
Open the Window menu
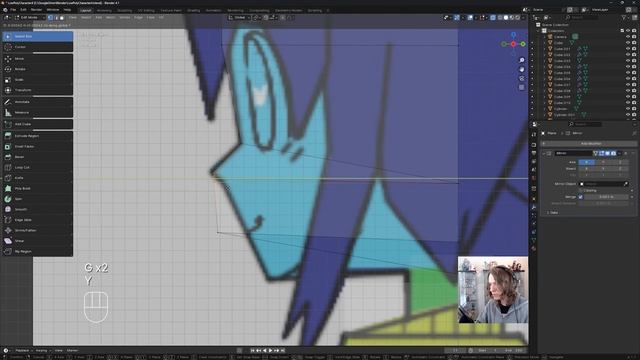pyautogui.click(x=53, y=10)
